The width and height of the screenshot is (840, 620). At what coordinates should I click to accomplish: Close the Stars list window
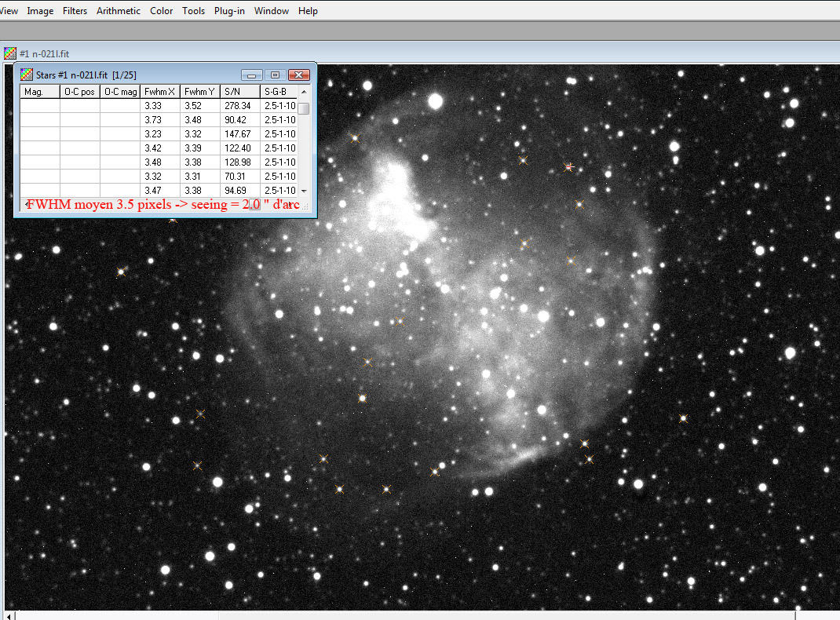299,75
